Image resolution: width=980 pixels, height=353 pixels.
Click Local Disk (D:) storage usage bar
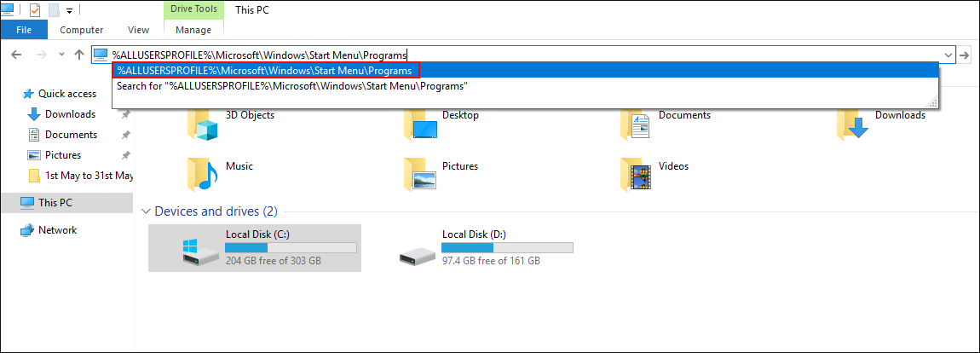[508, 248]
